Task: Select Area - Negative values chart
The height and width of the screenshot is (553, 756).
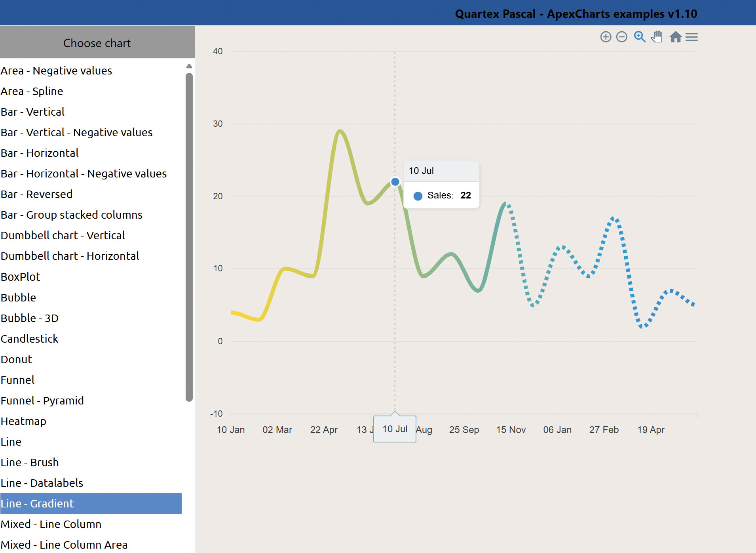Action: 56,71
